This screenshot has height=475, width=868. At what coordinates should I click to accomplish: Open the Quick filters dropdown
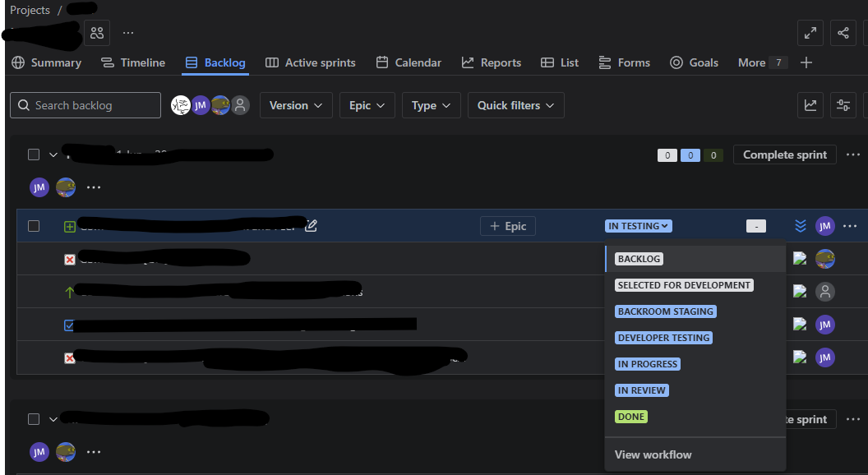[x=515, y=105]
